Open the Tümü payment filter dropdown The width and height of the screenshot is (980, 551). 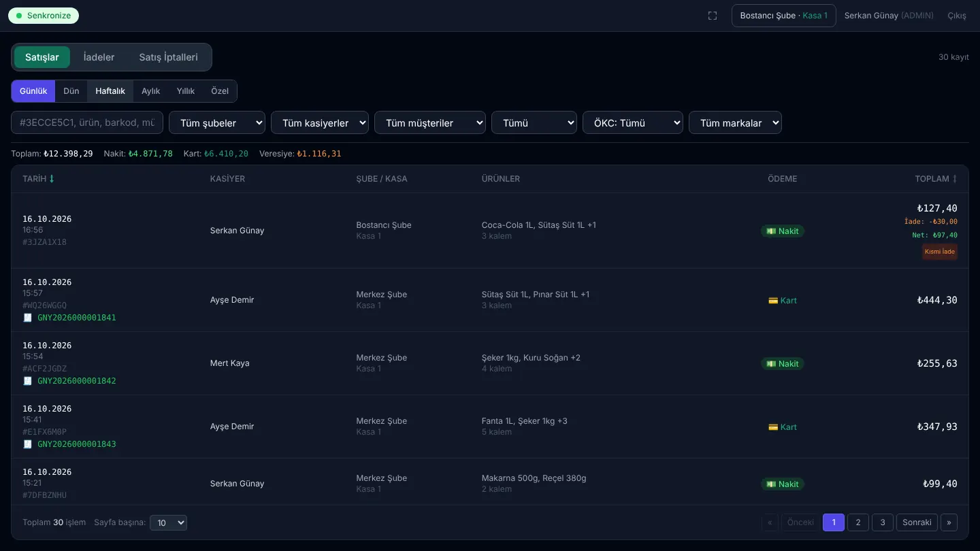pyautogui.click(x=534, y=123)
